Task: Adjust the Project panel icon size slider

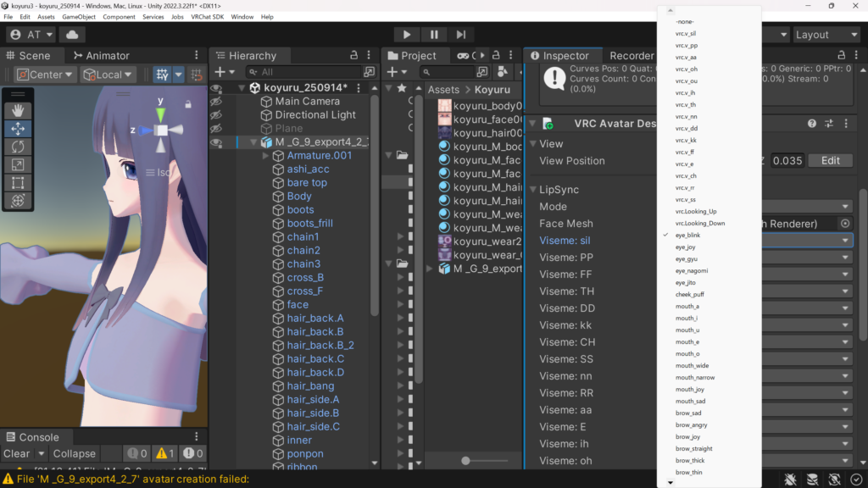Action: click(x=466, y=461)
